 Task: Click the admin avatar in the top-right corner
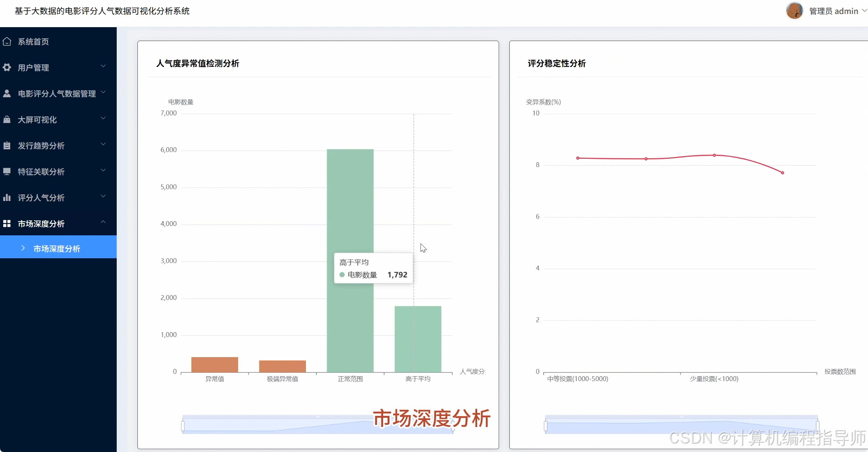coord(794,11)
